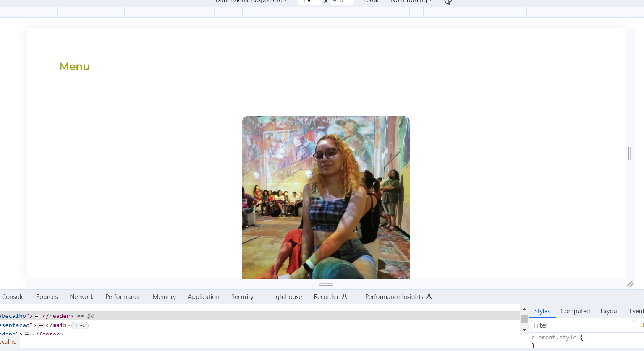Screen dimensions: 644x351
Task: Switch to the Security tab
Action: 242,297
